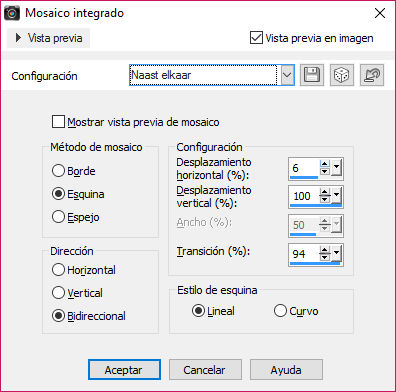
Task: Open the Transición slider dropdown arrow
Action: [336, 254]
